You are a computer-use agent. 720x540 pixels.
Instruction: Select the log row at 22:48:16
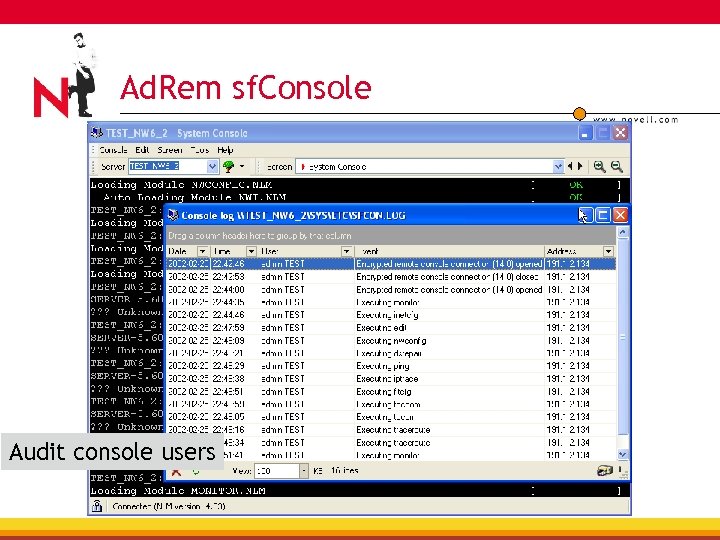pyautogui.click(x=391, y=430)
